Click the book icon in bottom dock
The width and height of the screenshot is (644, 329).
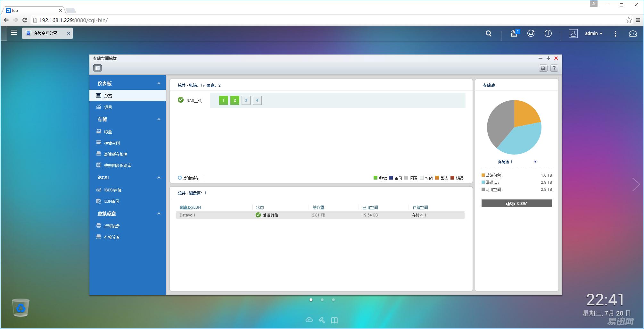334,320
